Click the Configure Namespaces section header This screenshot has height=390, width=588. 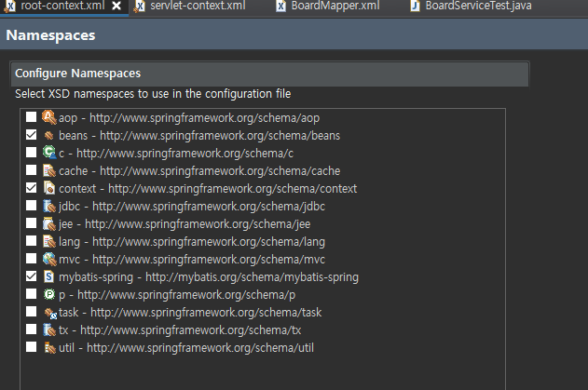click(x=269, y=74)
